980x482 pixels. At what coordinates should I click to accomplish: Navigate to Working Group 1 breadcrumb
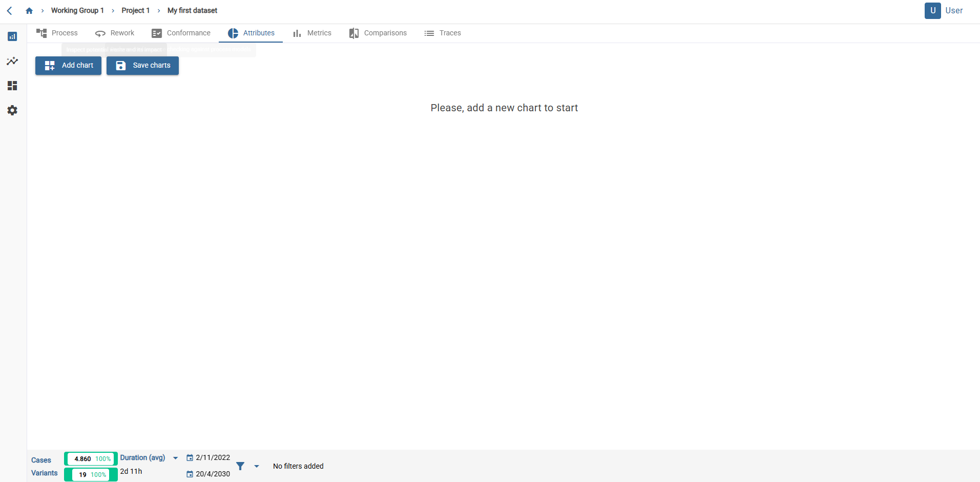77,11
